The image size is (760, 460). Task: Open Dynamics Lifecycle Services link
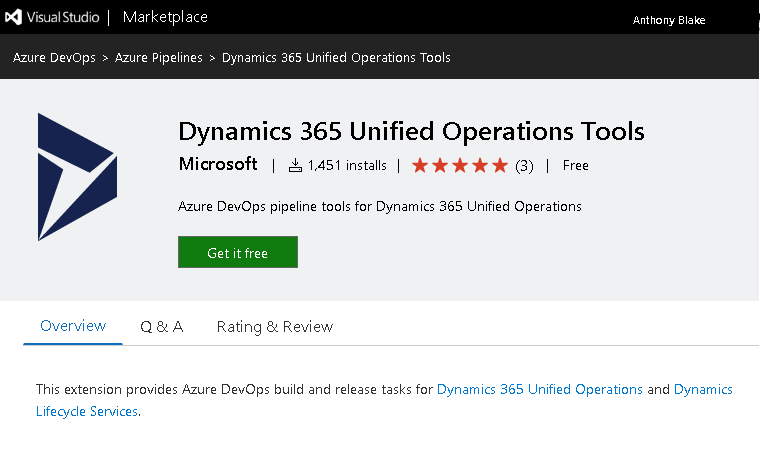pos(87,411)
